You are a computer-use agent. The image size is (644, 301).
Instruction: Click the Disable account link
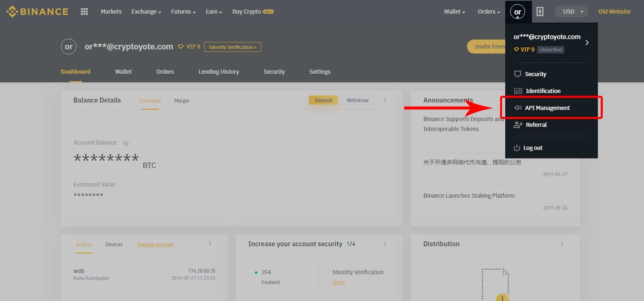156,245
